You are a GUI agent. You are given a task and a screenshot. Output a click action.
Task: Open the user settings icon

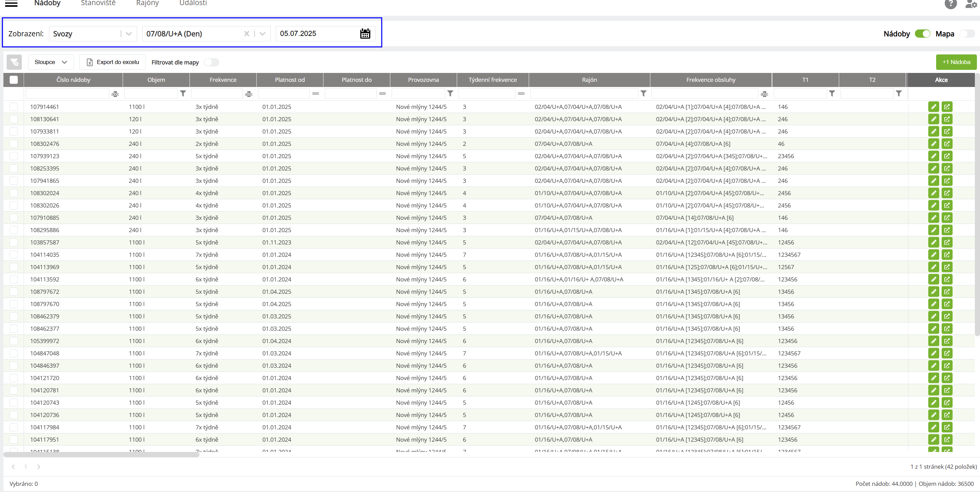[970, 4]
